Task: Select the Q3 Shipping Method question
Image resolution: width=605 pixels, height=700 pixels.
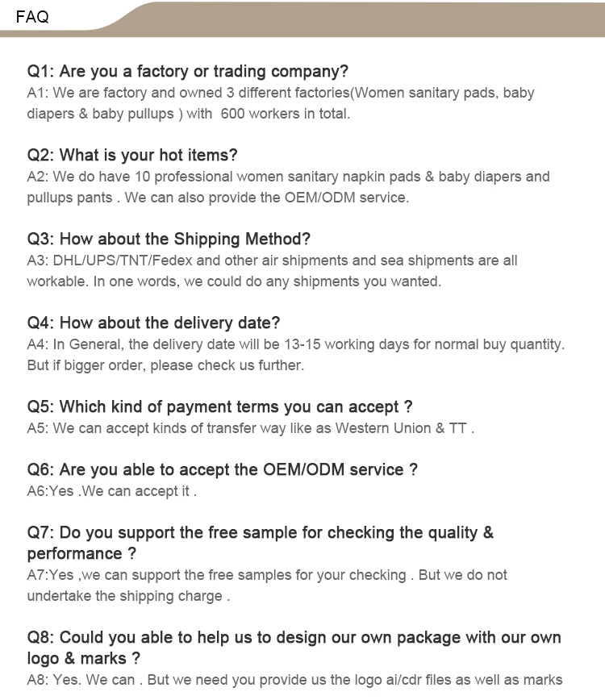Action: 169,240
